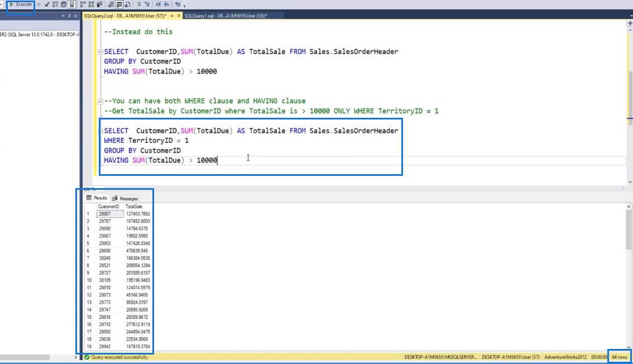633x364 pixels.
Task: Select the TotalSale column header
Action: [138, 207]
